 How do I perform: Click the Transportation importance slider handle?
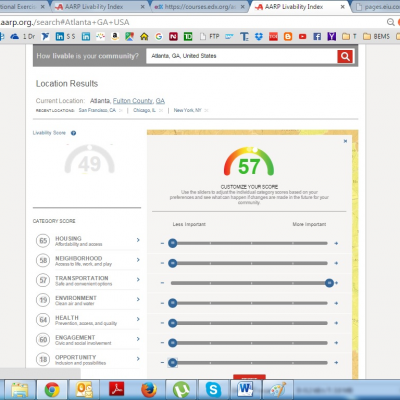[x=329, y=283]
